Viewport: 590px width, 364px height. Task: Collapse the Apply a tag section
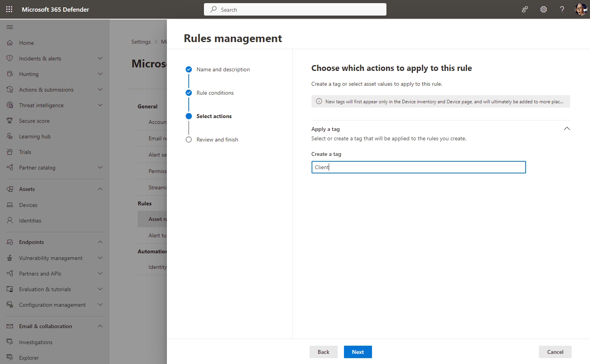[567, 128]
